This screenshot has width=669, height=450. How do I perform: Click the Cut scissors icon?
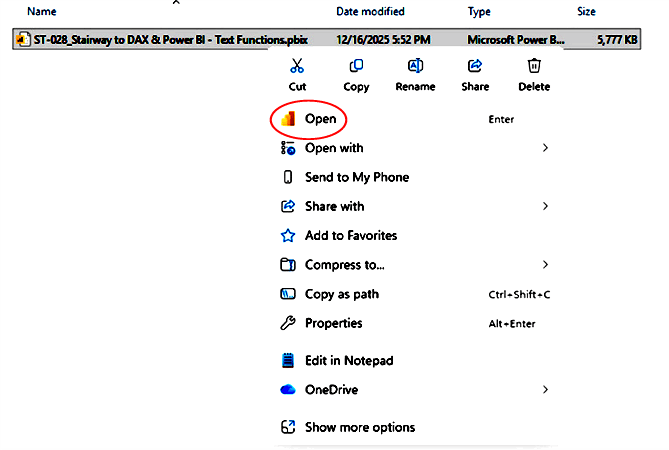coord(297,67)
